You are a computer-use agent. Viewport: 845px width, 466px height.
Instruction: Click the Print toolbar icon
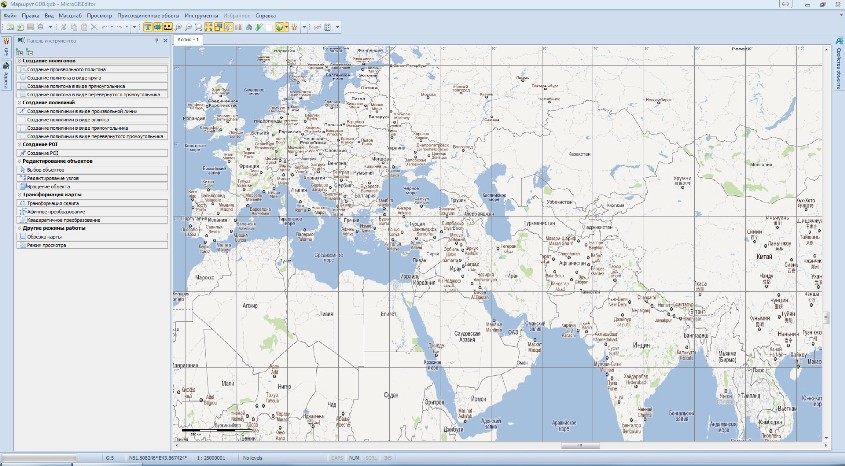[40, 27]
